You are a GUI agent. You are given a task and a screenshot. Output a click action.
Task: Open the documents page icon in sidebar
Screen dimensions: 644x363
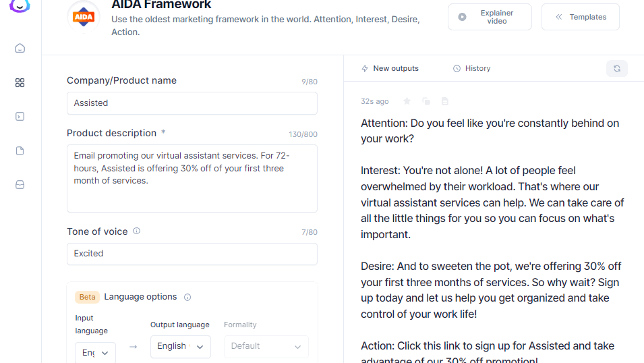click(x=20, y=150)
